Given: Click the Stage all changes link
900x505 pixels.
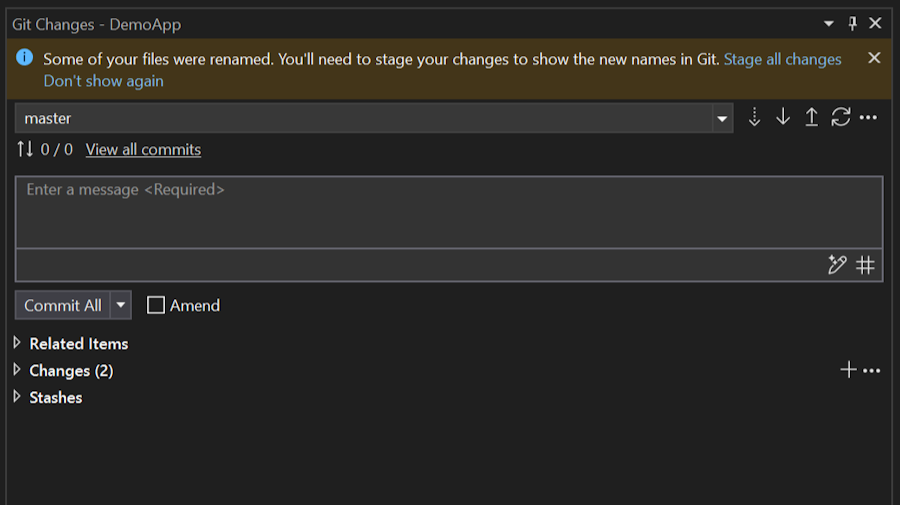Looking at the screenshot, I should tap(782, 59).
